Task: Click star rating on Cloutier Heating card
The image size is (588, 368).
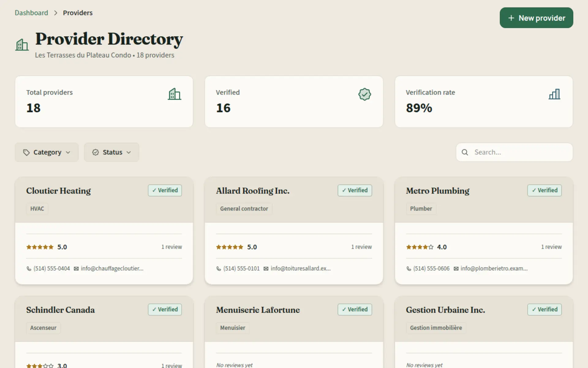Action: [40, 247]
